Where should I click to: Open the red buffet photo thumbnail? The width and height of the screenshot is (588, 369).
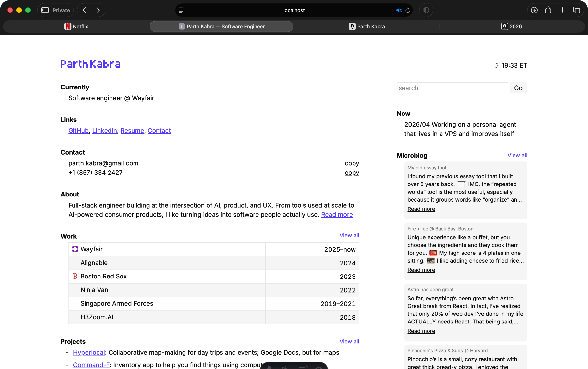(x=433, y=253)
